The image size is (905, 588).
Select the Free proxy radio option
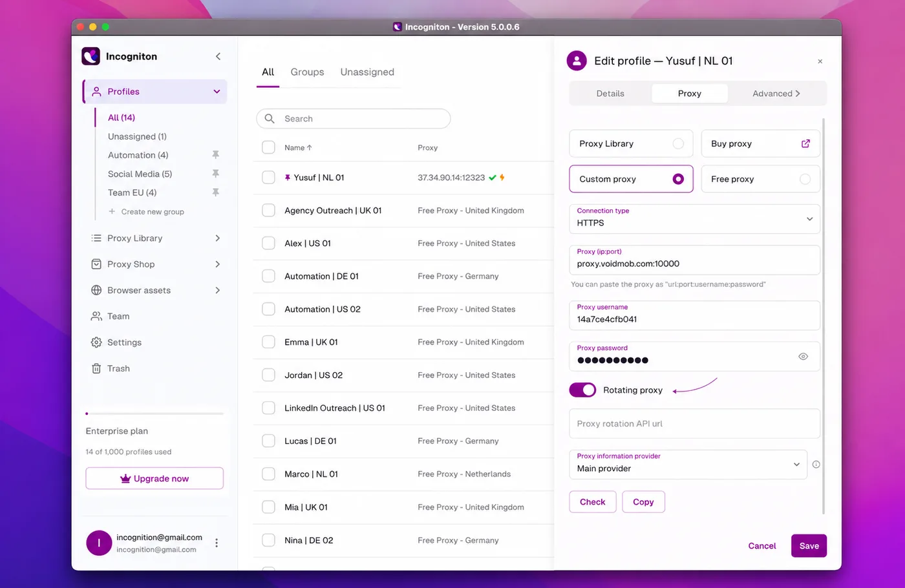click(x=805, y=179)
